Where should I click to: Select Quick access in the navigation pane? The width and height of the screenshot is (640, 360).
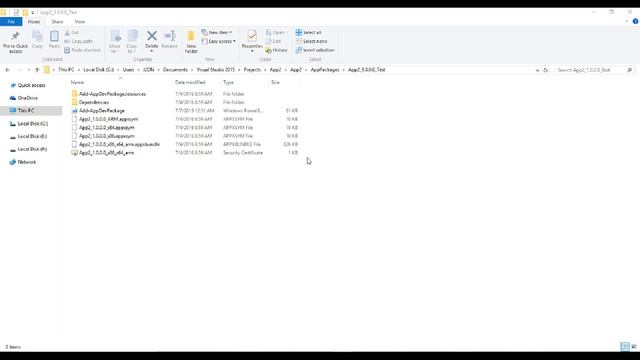(x=31, y=85)
